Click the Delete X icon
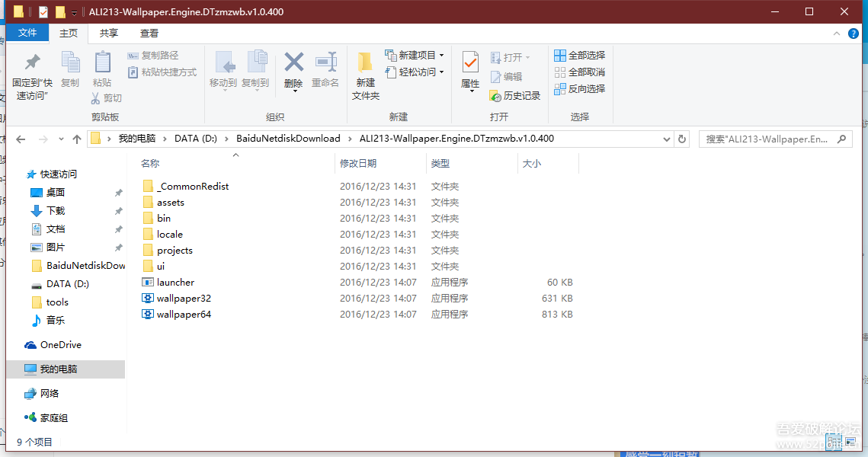The width and height of the screenshot is (868, 457). coord(293,62)
